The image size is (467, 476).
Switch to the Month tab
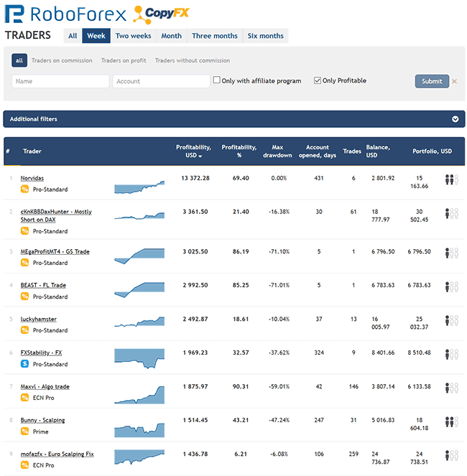coord(172,36)
